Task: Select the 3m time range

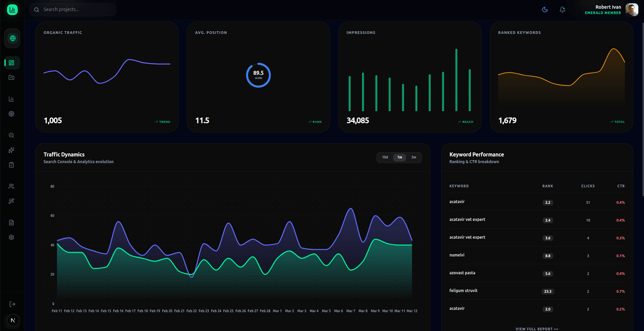Action: pyautogui.click(x=414, y=157)
